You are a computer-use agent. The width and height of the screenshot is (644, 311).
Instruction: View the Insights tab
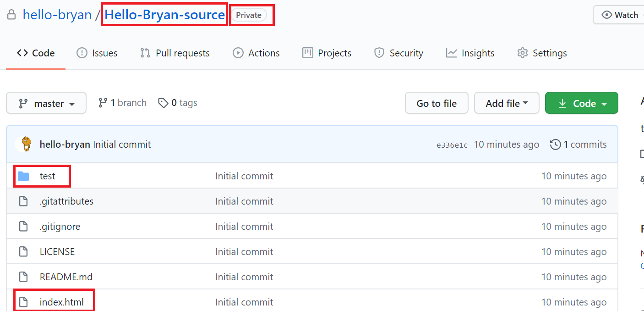coord(470,53)
